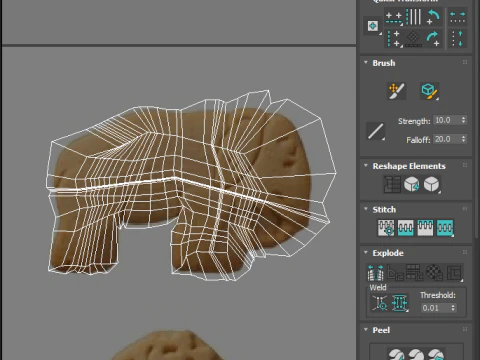Click Relax Custom icon in Reshape Elements

coord(431,184)
